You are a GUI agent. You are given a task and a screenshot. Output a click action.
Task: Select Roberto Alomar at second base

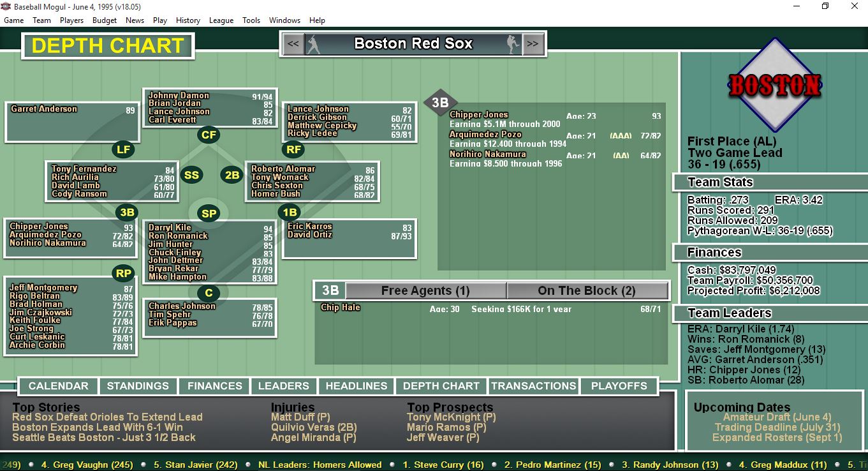point(283,169)
